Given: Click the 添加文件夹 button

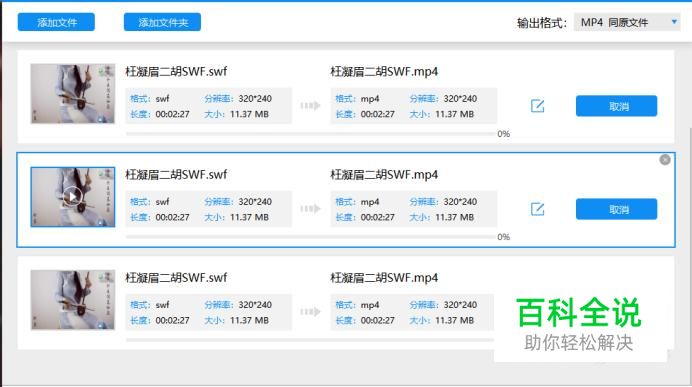Looking at the screenshot, I should (x=162, y=22).
